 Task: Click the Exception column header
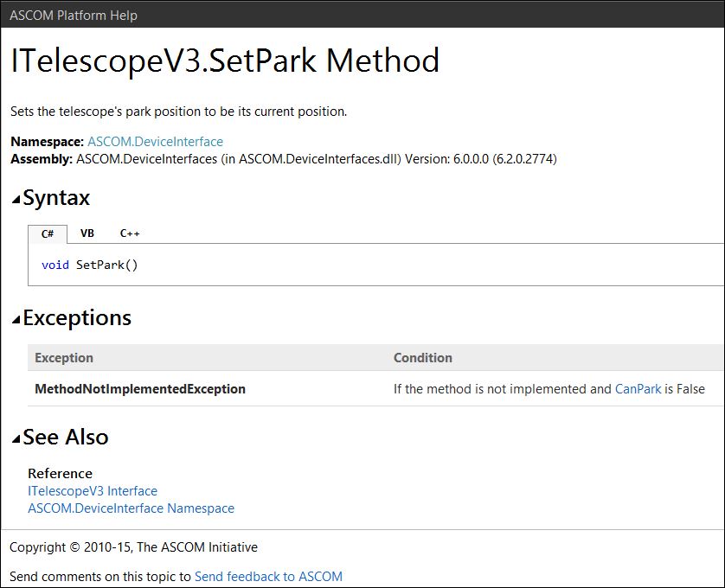[x=64, y=358]
